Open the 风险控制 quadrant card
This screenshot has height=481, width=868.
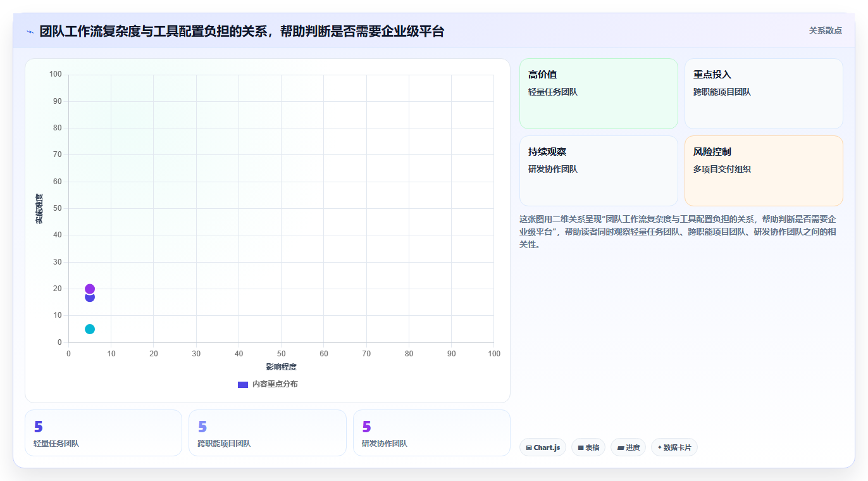click(764, 171)
